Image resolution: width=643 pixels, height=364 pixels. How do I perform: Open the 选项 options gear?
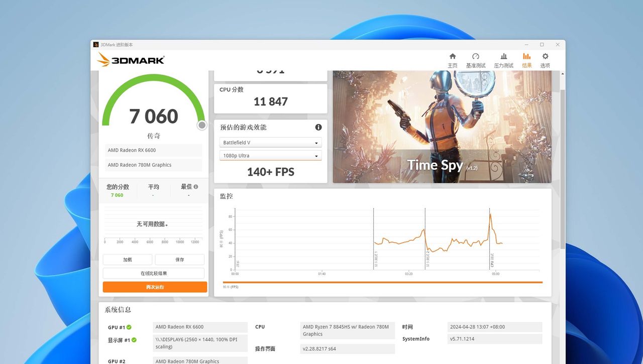coord(545,60)
